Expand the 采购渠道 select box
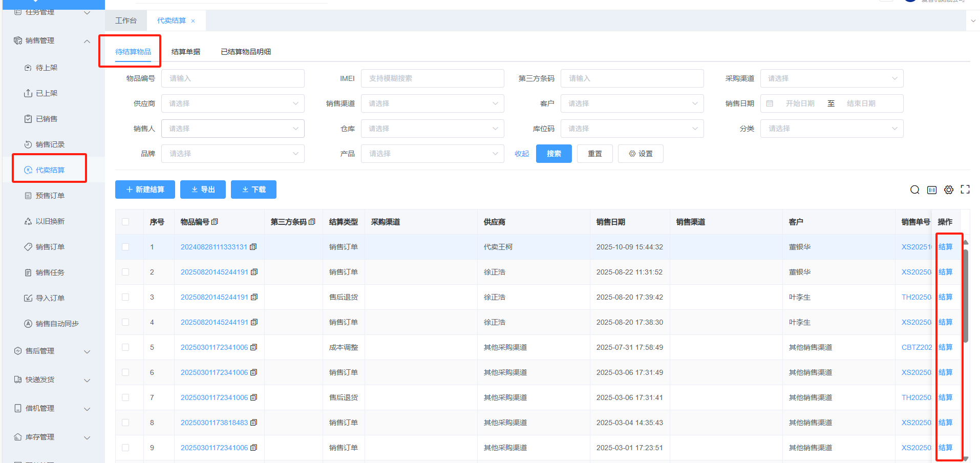The height and width of the screenshot is (463, 980). pyautogui.click(x=831, y=78)
